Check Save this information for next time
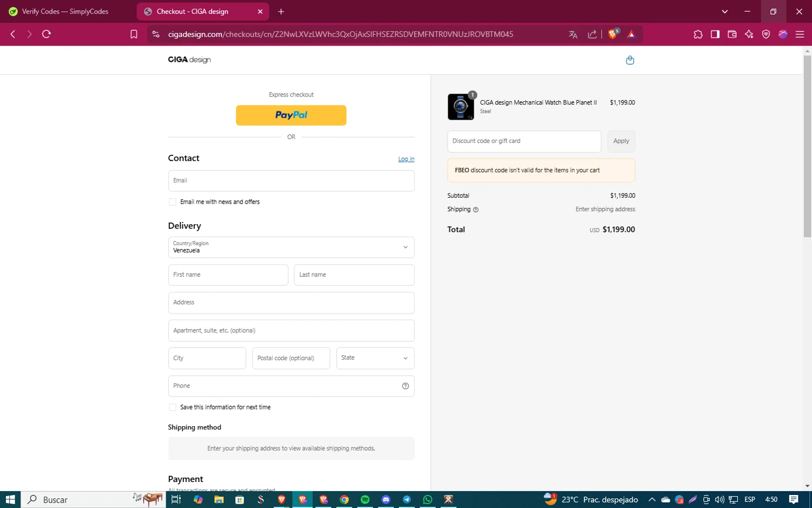 172,407
